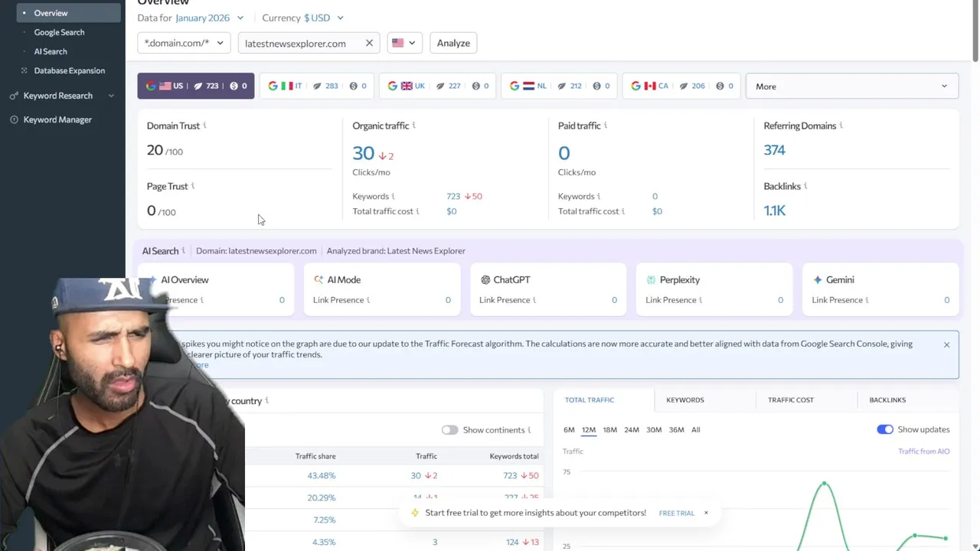This screenshot has width=980, height=551.
Task: Click info icon next to Organic traffic
Action: (414, 126)
